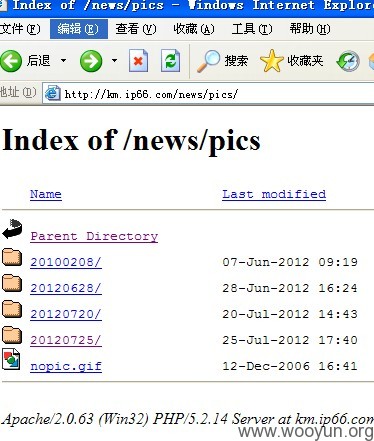Click the Stop loading icon
This screenshot has width=374, height=441.
tap(138, 61)
